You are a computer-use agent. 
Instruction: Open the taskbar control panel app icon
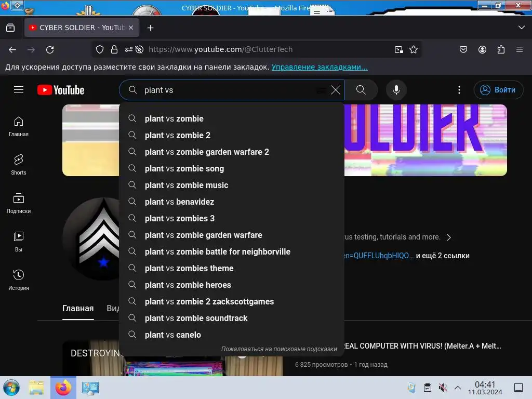(x=90, y=388)
